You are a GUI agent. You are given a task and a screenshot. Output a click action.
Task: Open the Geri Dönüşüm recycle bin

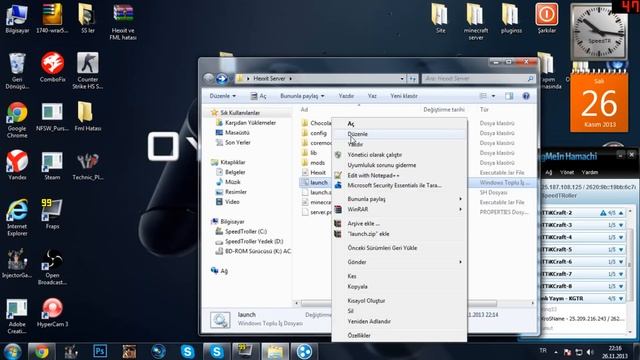(x=17, y=71)
